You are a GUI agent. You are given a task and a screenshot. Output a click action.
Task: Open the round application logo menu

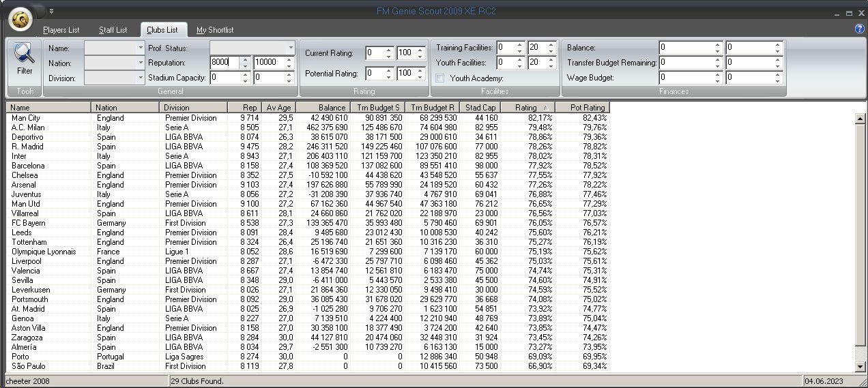[20, 20]
